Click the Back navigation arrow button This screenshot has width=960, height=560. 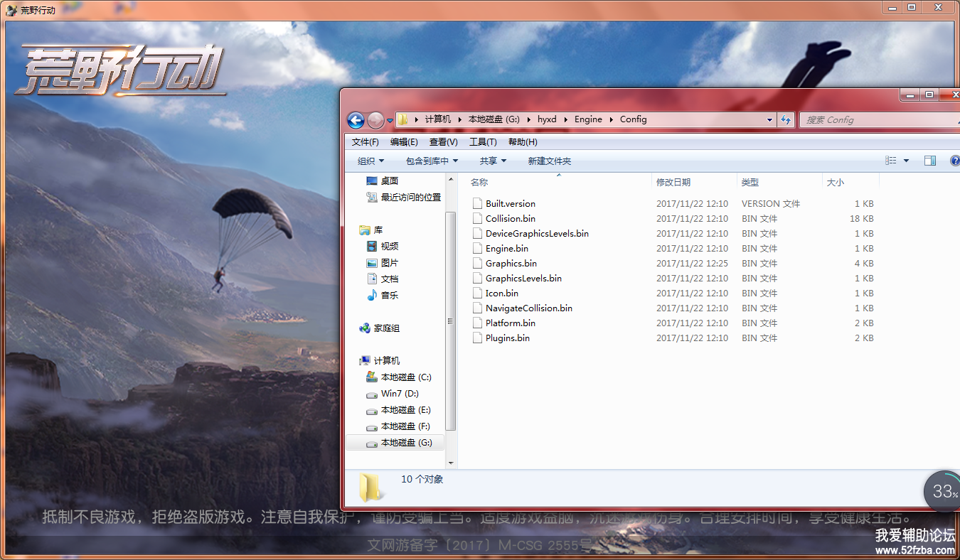(356, 120)
